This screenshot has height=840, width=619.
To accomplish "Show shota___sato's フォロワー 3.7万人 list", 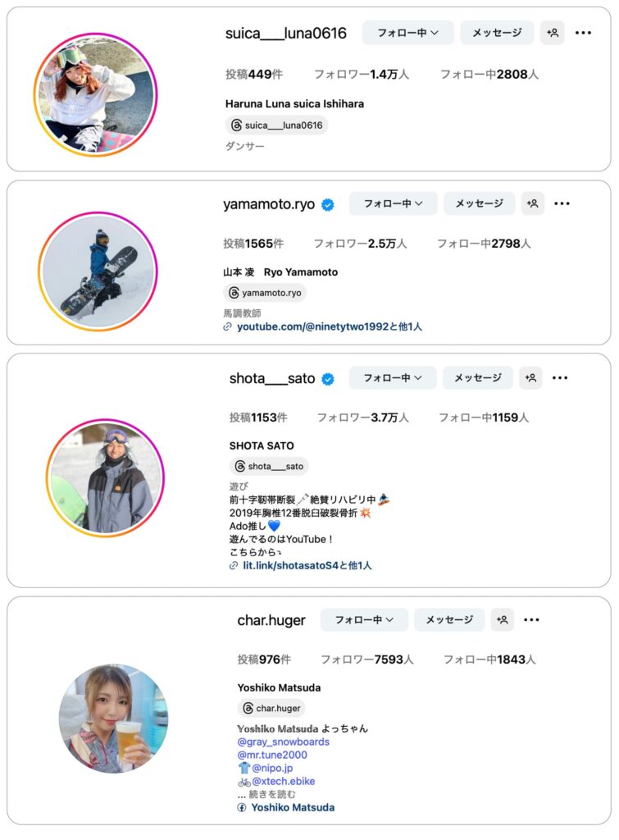I will [x=363, y=418].
